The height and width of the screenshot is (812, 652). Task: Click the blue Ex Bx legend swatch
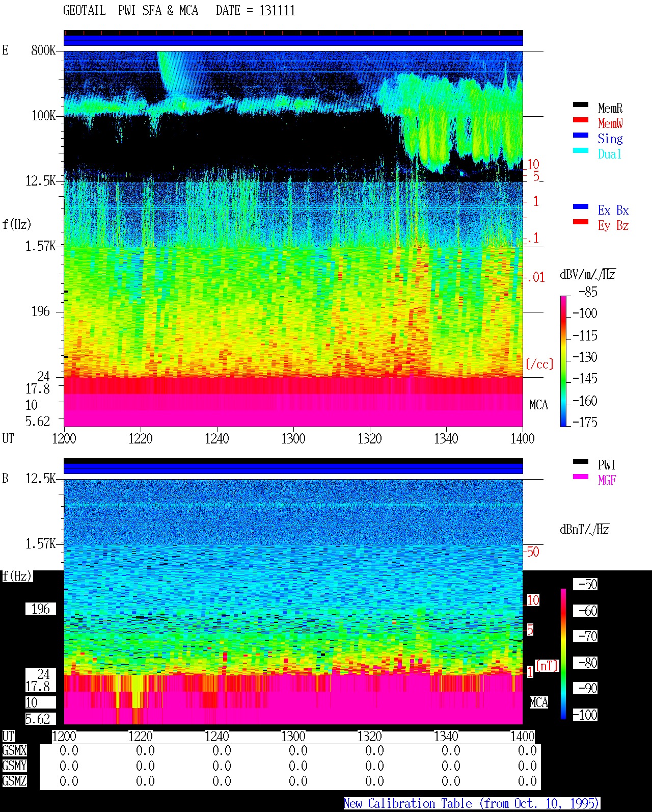pos(581,206)
